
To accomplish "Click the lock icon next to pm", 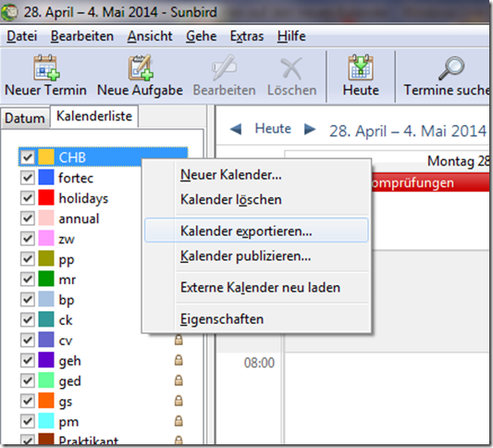I will coord(179,421).
